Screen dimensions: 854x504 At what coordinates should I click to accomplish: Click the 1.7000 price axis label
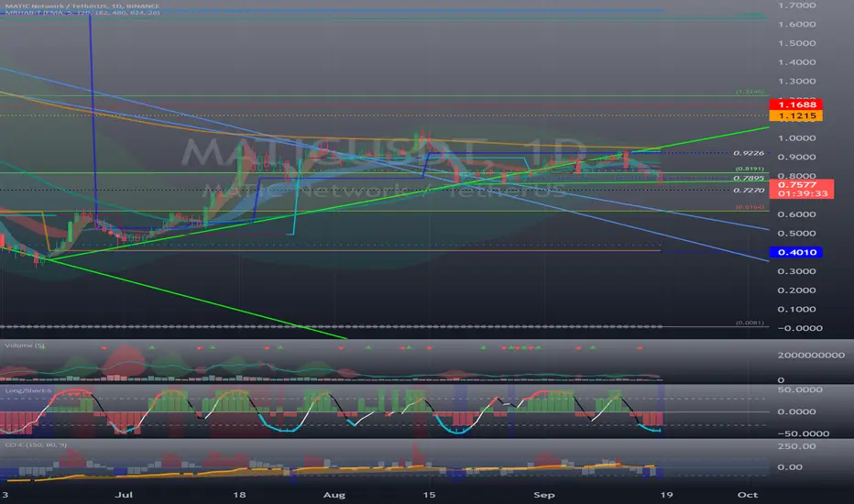coord(797,5)
